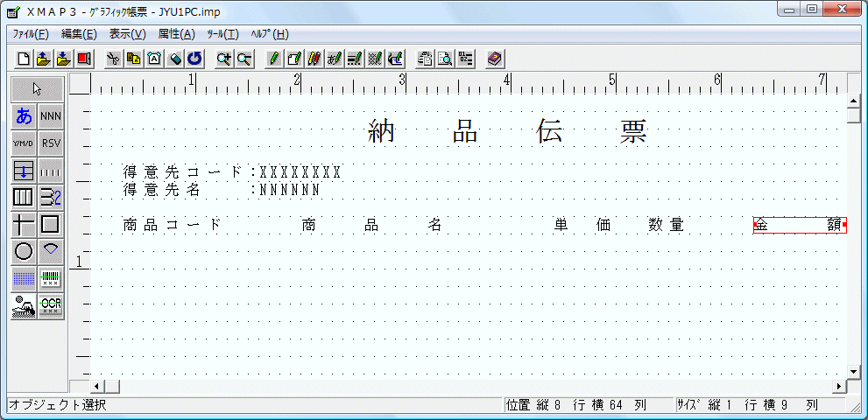Select the repeat lines with 2 tool
868x420 pixels.
pyautogui.click(x=51, y=198)
